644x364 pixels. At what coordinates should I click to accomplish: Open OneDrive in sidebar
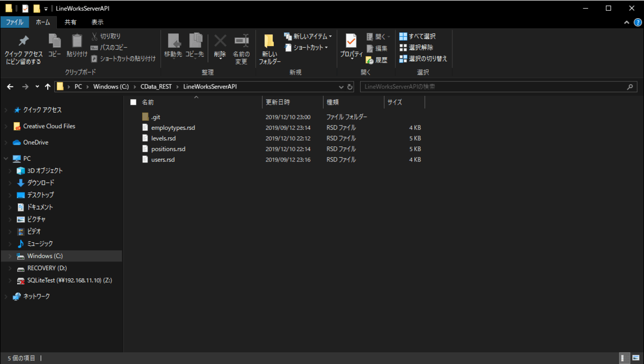click(35, 142)
